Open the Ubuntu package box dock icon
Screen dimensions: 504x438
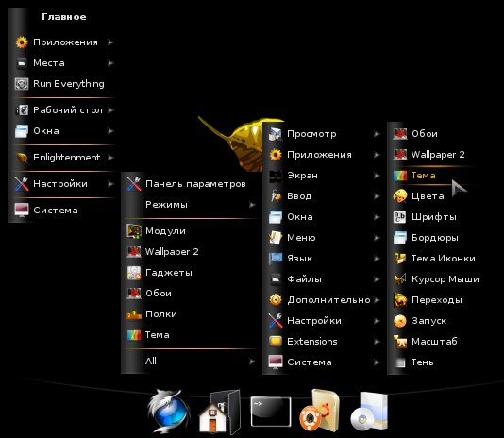(x=319, y=411)
